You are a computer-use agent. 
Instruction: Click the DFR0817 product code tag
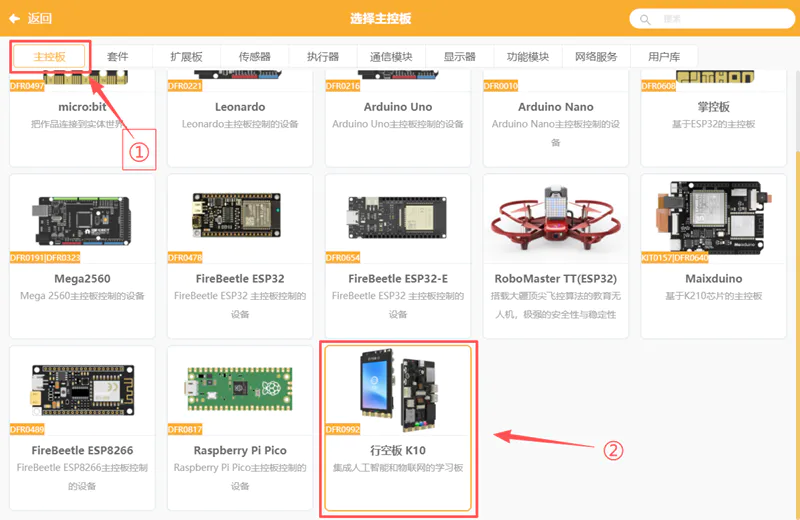[185, 429]
